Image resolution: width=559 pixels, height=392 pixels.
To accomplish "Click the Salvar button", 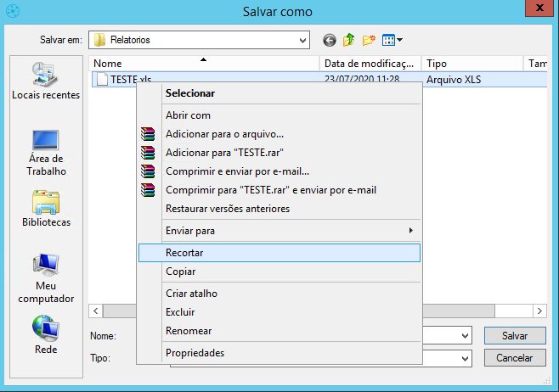I will click(515, 336).
